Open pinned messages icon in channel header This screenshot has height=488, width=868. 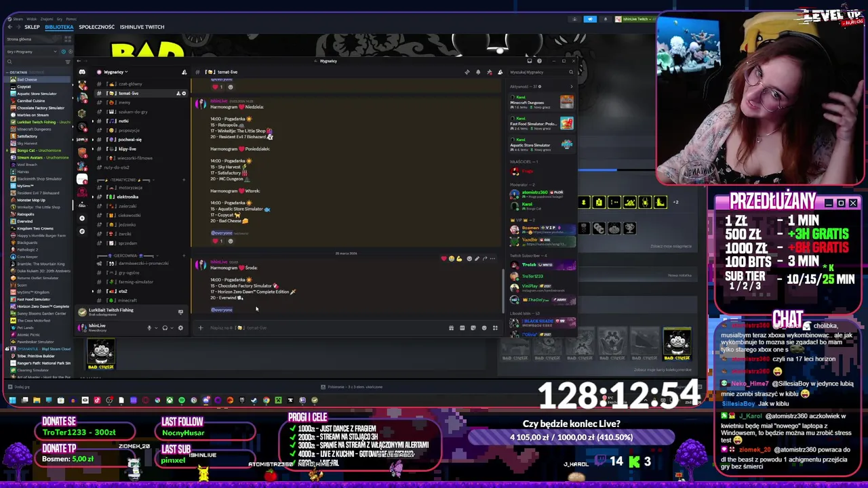(490, 72)
